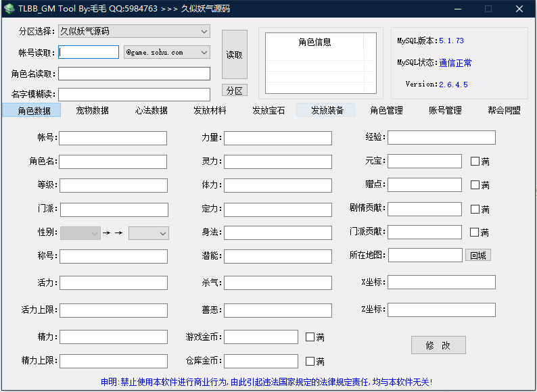Click the 通信正常 MySQL status link

455,63
